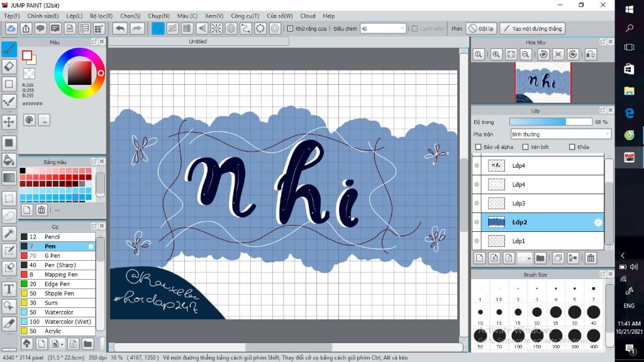Toggle visibility of Lớp1 layer

tap(477, 241)
